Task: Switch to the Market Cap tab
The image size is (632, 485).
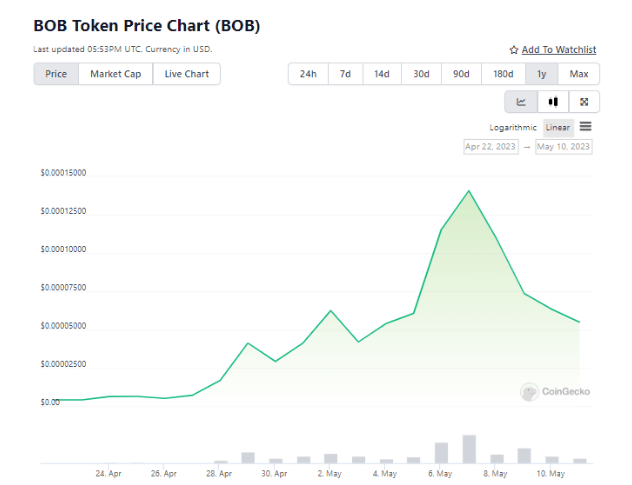Action: (115, 74)
